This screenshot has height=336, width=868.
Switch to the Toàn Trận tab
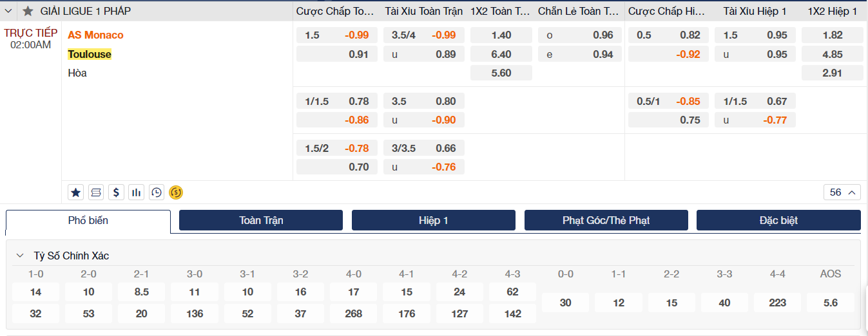coord(261,220)
